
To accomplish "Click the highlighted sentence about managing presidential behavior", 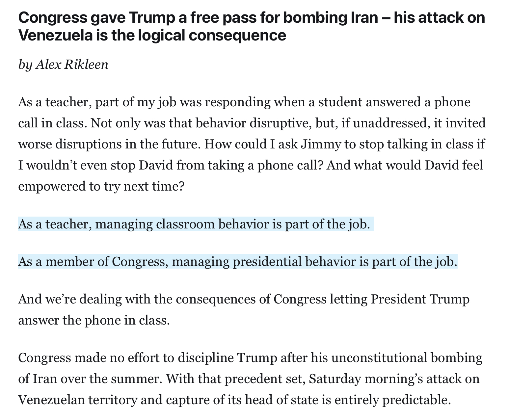I will coord(237,262).
